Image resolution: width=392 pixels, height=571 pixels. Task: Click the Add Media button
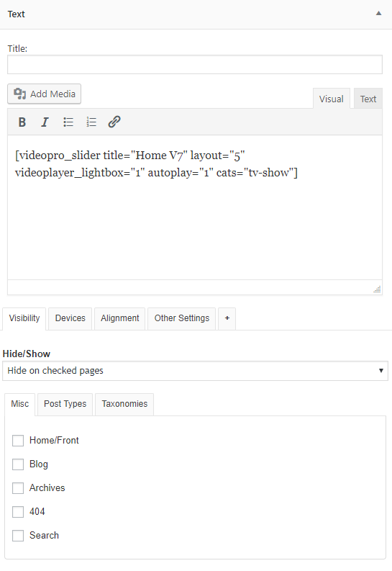click(x=45, y=94)
